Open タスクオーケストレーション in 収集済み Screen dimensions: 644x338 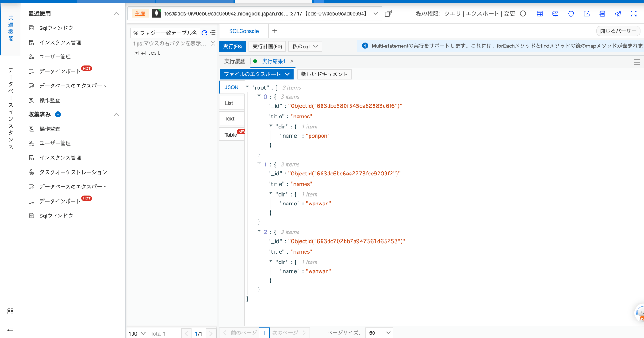72,172
